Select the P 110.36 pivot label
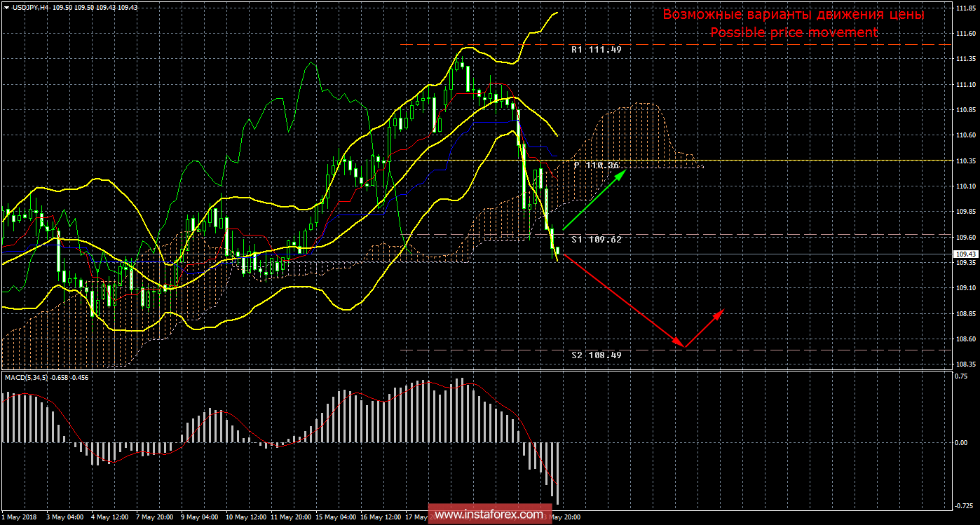This screenshot has height=525, width=980. (x=597, y=165)
